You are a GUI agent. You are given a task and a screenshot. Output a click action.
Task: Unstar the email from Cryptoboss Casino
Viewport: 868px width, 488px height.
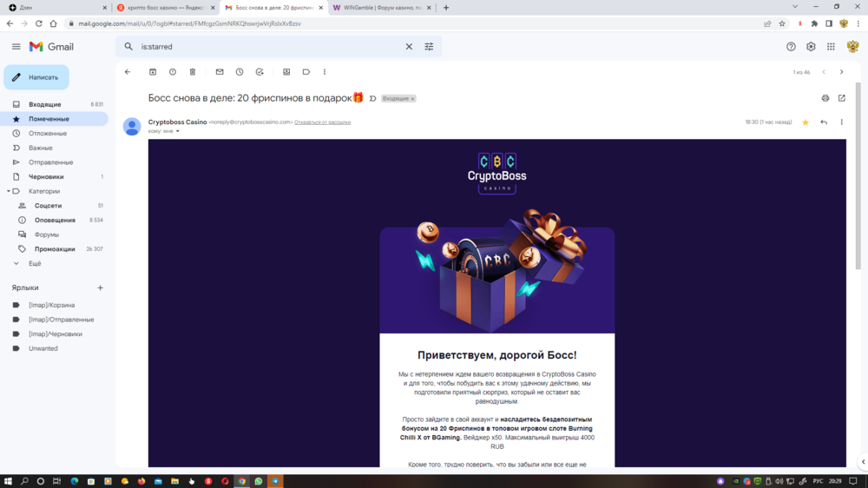(806, 122)
